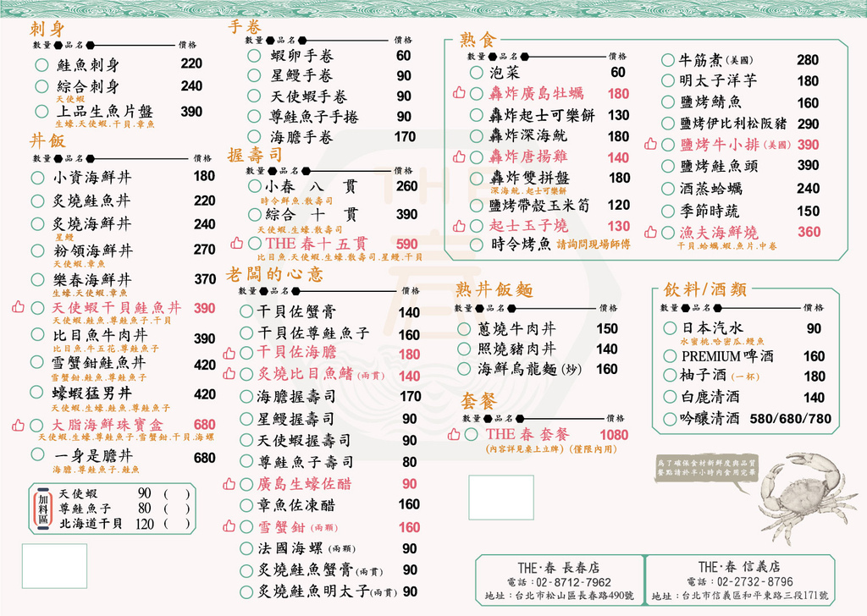
Task: Check the circle for 樂春海鮮丼
Action: (x=37, y=279)
